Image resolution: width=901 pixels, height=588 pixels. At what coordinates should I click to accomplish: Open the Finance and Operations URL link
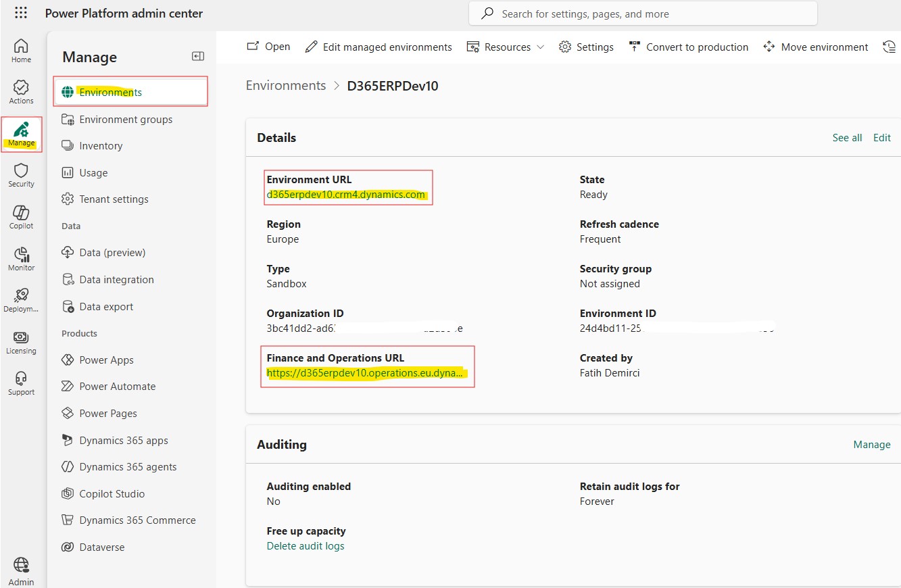pyautogui.click(x=366, y=373)
